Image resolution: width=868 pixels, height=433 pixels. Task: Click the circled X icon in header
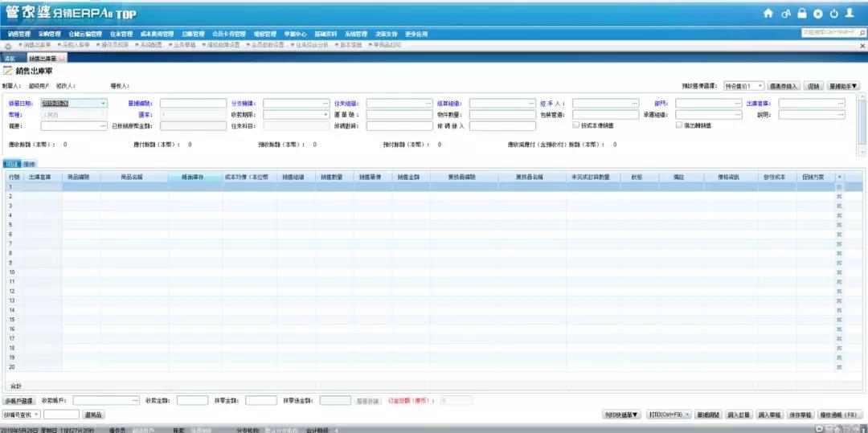(x=818, y=14)
